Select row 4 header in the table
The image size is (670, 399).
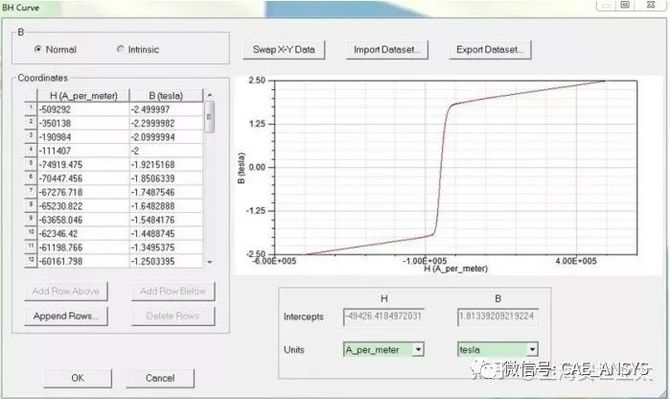(31, 150)
